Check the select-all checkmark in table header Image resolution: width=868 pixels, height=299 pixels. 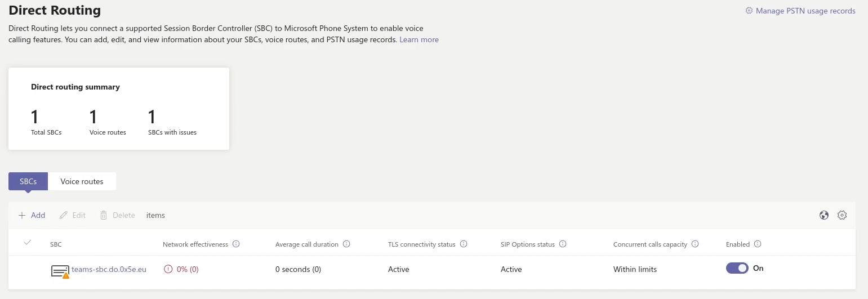click(28, 243)
